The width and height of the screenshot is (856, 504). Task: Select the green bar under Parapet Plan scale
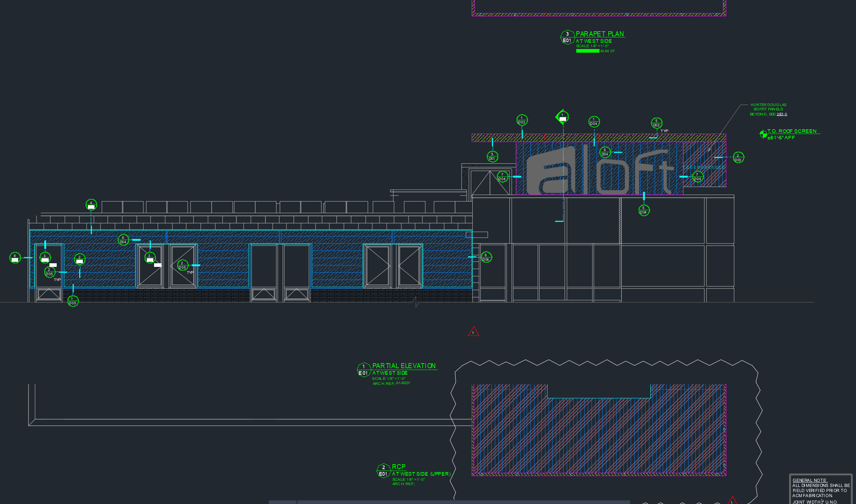588,51
